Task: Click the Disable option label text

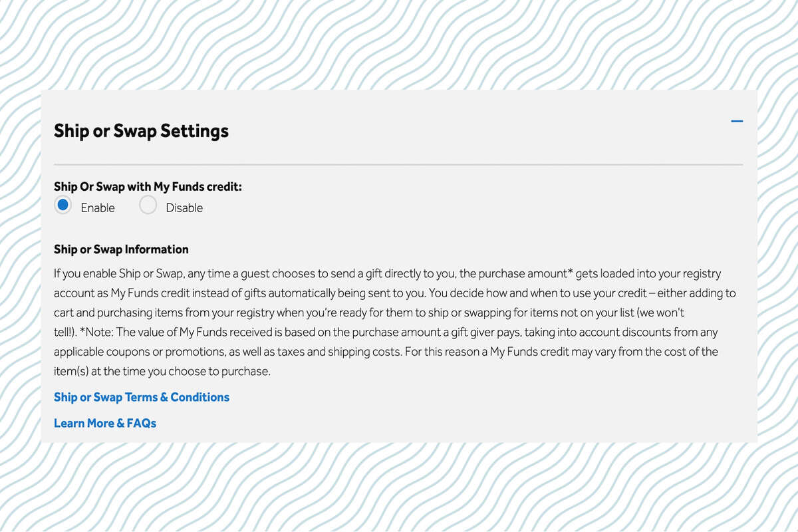Action: [x=184, y=207]
